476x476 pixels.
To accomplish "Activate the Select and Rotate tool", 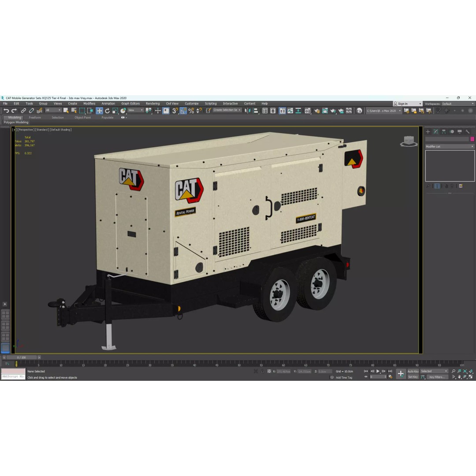I will point(107,111).
